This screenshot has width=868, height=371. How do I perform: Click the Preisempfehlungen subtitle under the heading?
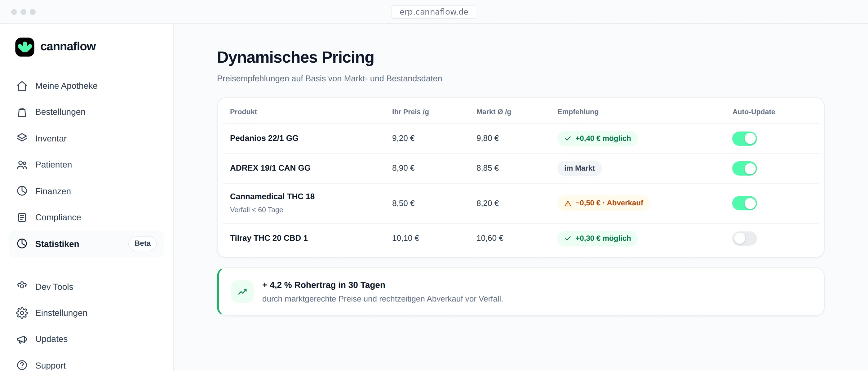tap(330, 78)
